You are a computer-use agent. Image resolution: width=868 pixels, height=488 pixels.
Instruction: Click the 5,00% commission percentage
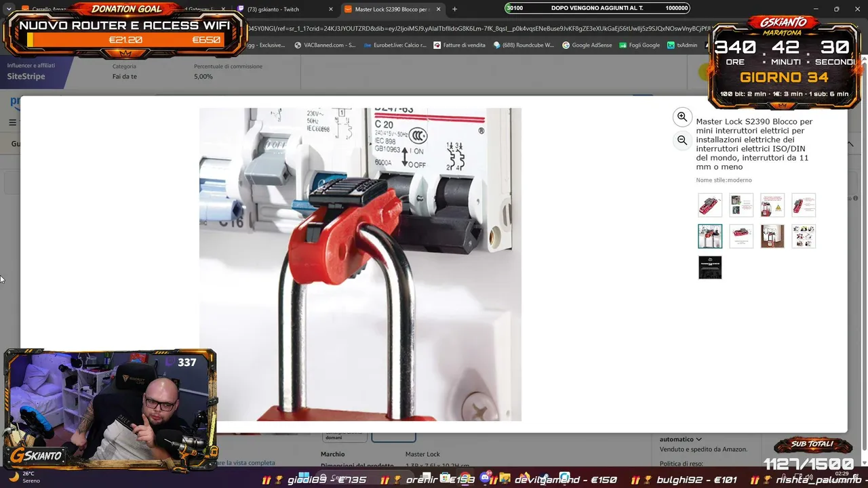[203, 77]
